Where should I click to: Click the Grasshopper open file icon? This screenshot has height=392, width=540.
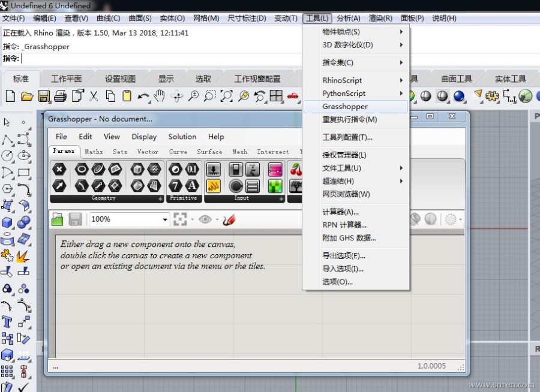coord(57,219)
